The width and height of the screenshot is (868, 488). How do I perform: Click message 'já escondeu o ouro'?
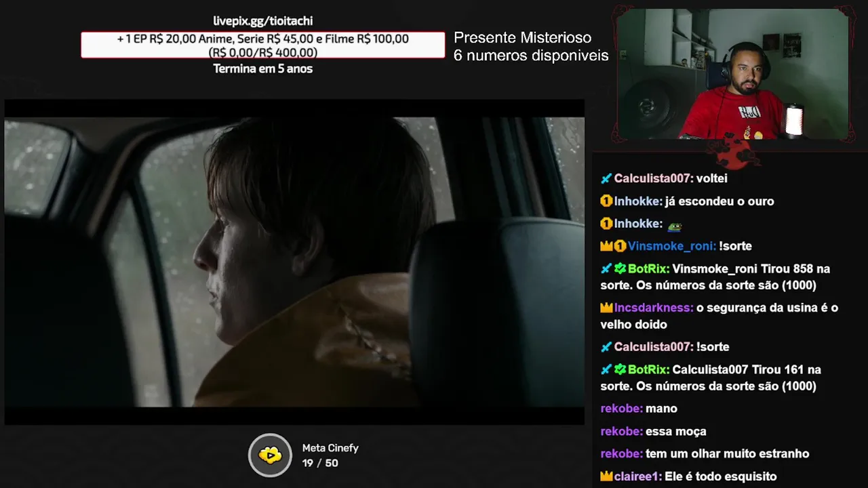point(719,201)
